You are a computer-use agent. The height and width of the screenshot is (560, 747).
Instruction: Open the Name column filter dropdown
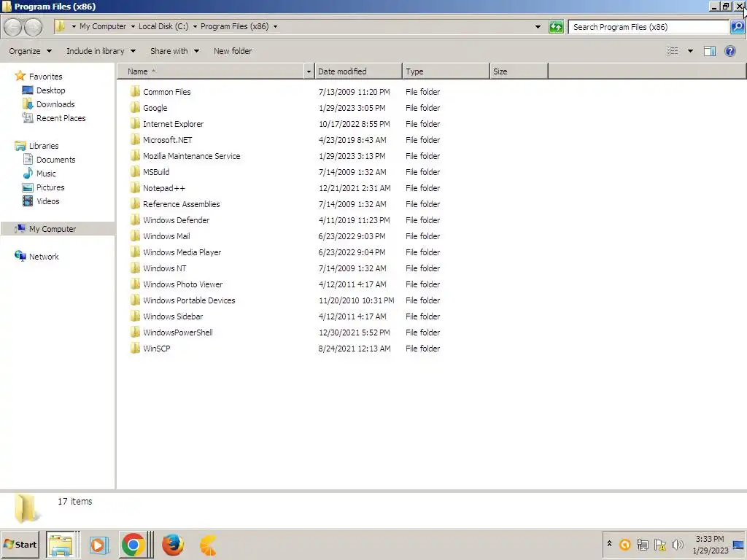309,71
